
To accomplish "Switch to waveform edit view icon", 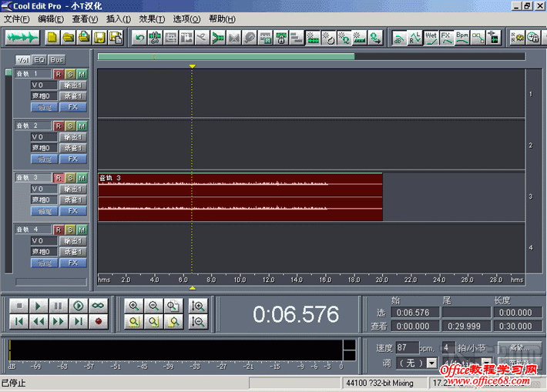I will tap(22, 37).
